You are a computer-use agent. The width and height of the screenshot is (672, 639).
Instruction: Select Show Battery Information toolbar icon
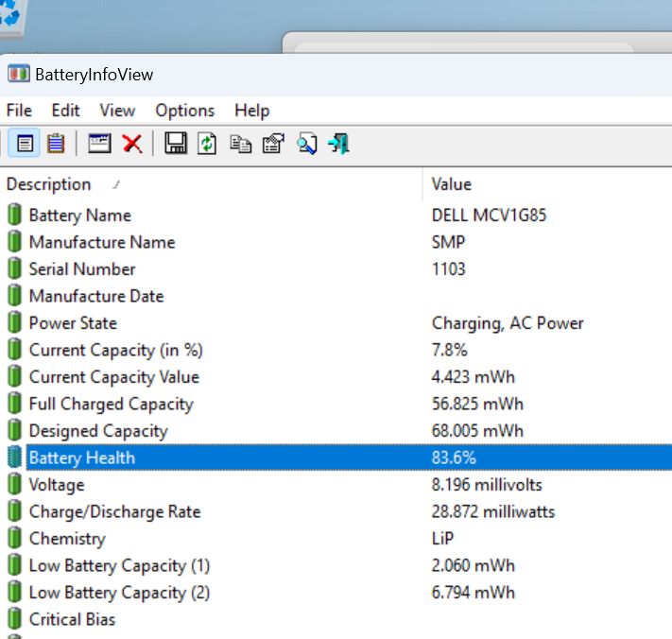24,143
